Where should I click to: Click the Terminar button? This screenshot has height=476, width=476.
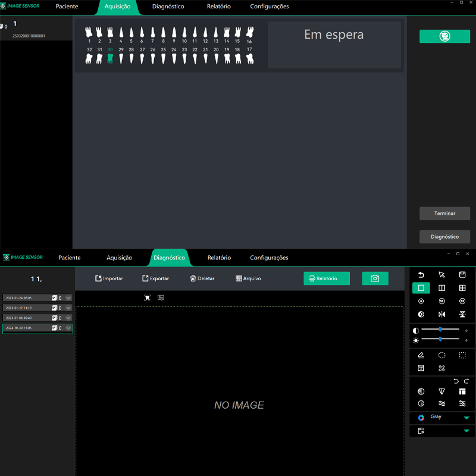click(x=444, y=214)
